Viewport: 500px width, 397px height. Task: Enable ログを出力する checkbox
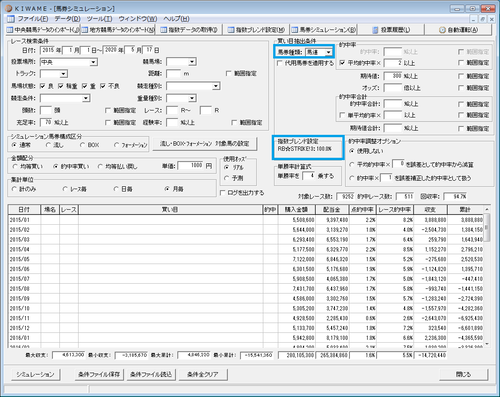[x=223, y=193]
